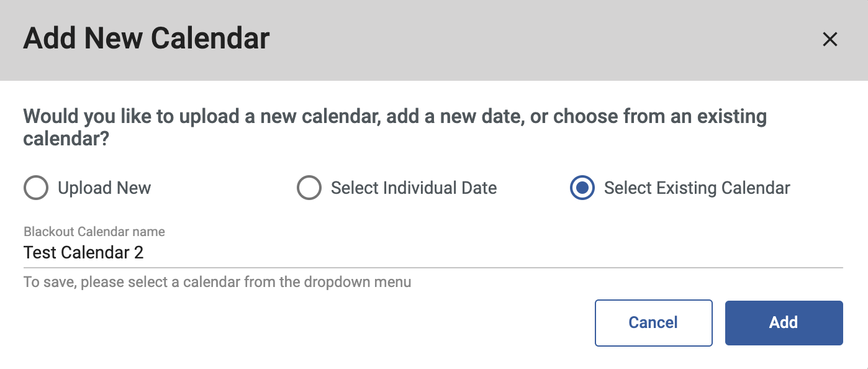The width and height of the screenshot is (868, 369).
Task: Click the upload-or-existing calendar question text
Action: click(395, 117)
